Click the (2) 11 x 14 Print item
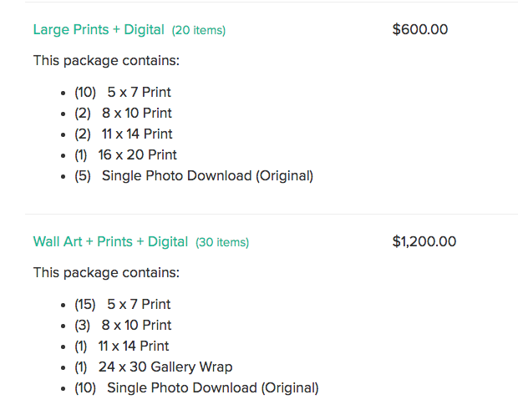The image size is (518, 420). [x=123, y=134]
